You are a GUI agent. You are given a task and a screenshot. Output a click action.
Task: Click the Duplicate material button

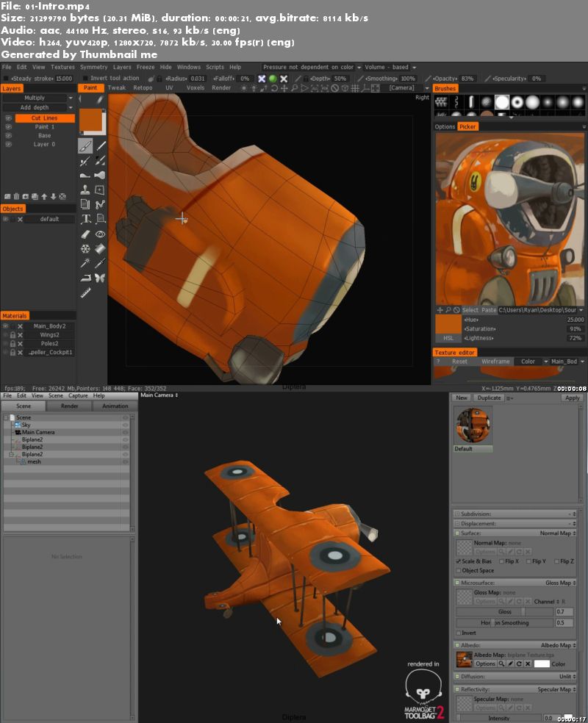[x=489, y=398]
